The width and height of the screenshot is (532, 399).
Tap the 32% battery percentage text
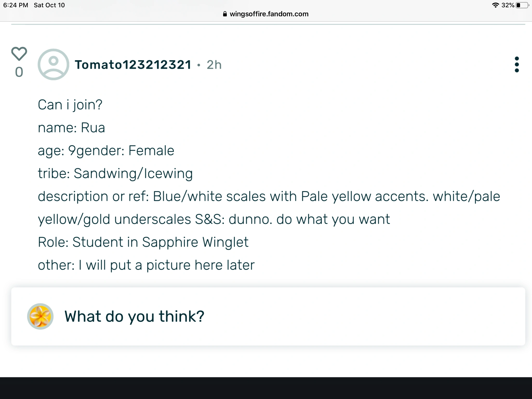[x=508, y=5]
